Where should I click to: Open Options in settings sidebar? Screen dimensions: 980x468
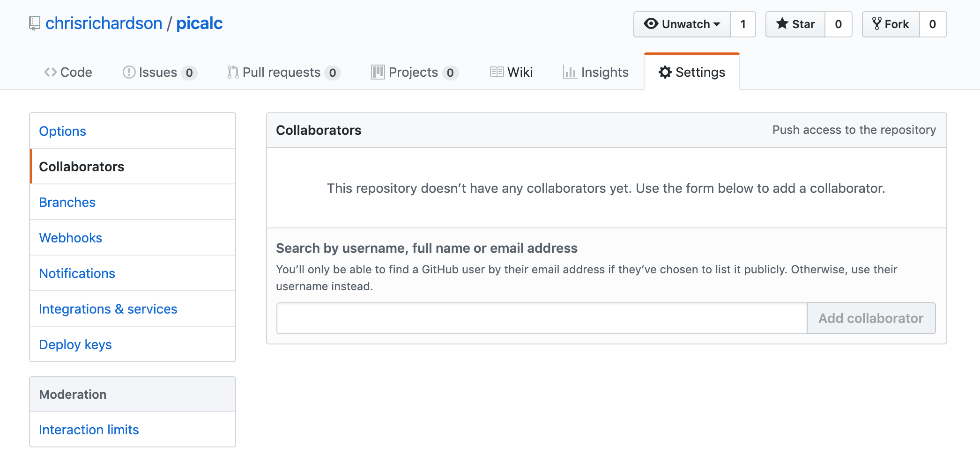pos(133,131)
